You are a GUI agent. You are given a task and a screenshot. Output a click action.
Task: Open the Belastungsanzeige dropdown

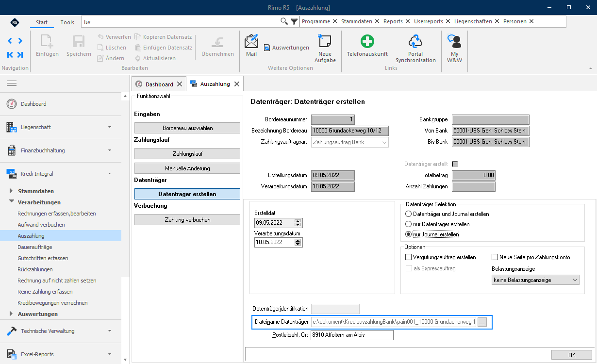535,280
